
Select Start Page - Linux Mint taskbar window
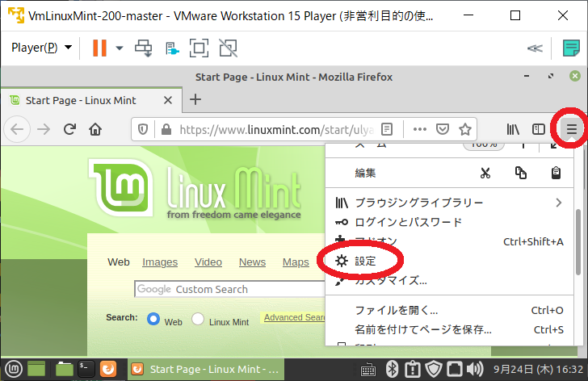coord(206,370)
